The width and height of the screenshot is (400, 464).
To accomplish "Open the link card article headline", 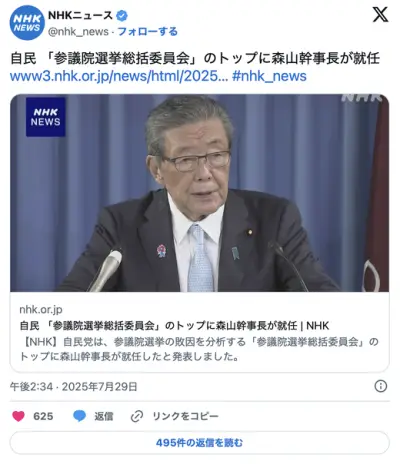I will click(174, 325).
